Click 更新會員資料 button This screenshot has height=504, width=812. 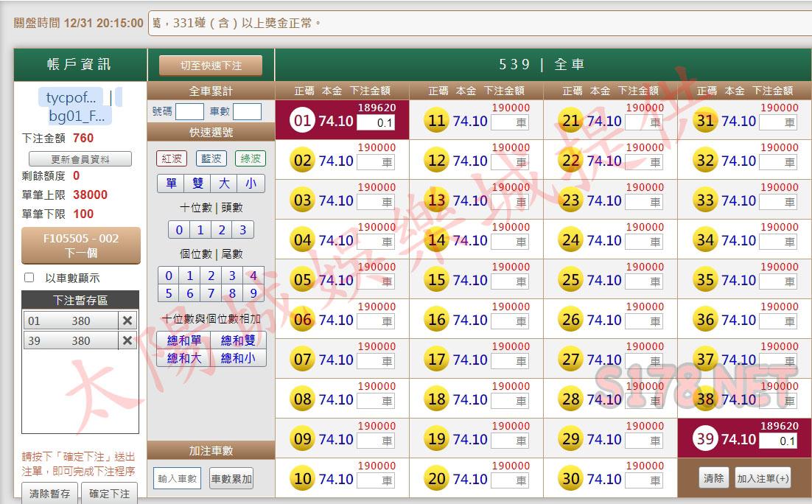(80, 159)
